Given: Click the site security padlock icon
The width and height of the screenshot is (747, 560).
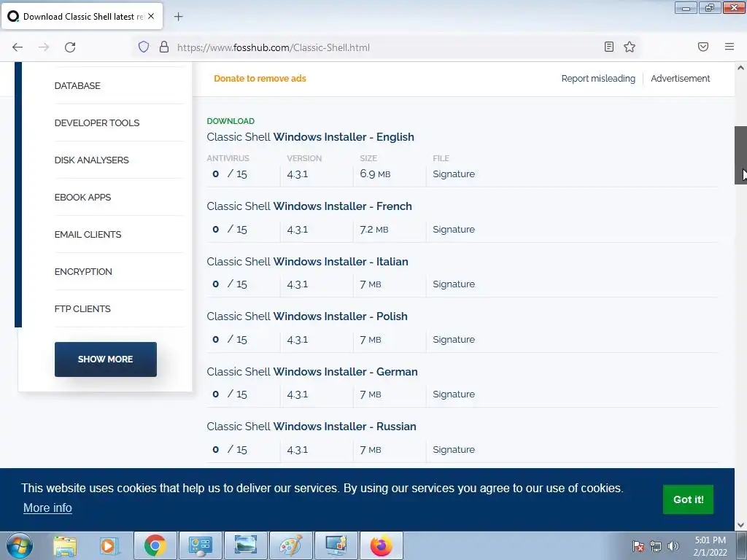Looking at the screenshot, I should (x=164, y=47).
